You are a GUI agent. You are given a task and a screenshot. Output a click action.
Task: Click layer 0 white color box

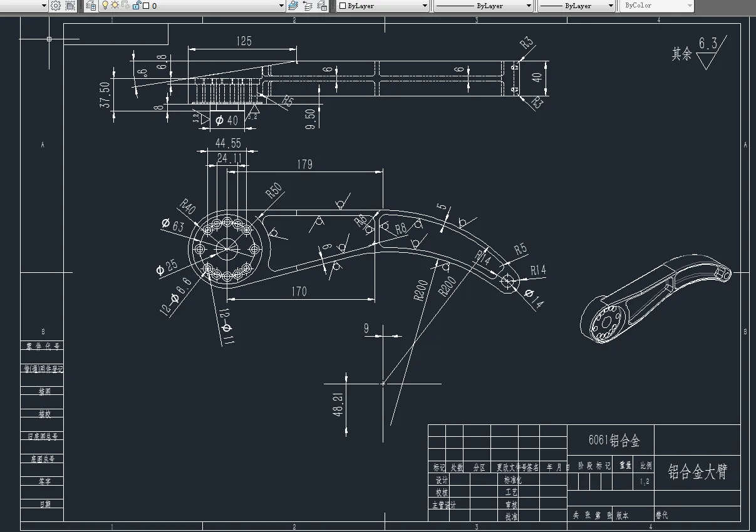pyautogui.click(x=146, y=6)
